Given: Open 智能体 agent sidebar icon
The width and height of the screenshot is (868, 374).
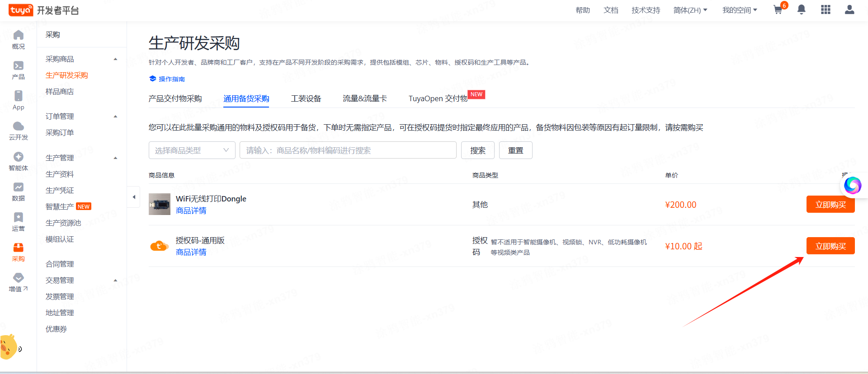Looking at the screenshot, I should (x=19, y=161).
